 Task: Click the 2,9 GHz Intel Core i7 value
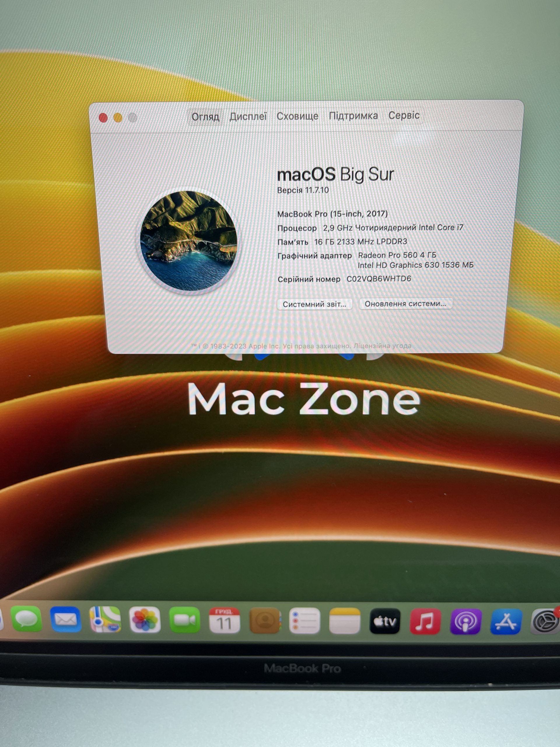point(393,228)
